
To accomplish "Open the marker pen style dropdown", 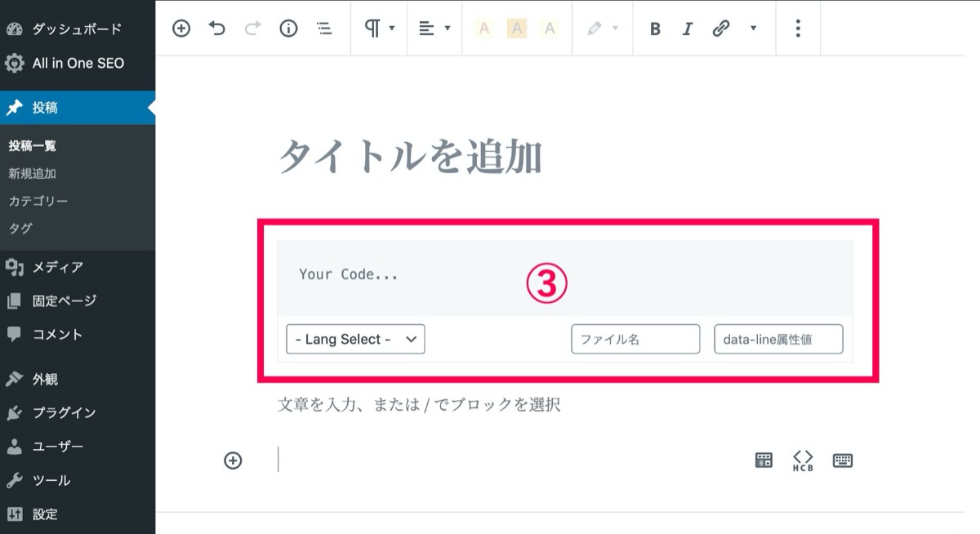I will pos(603,29).
